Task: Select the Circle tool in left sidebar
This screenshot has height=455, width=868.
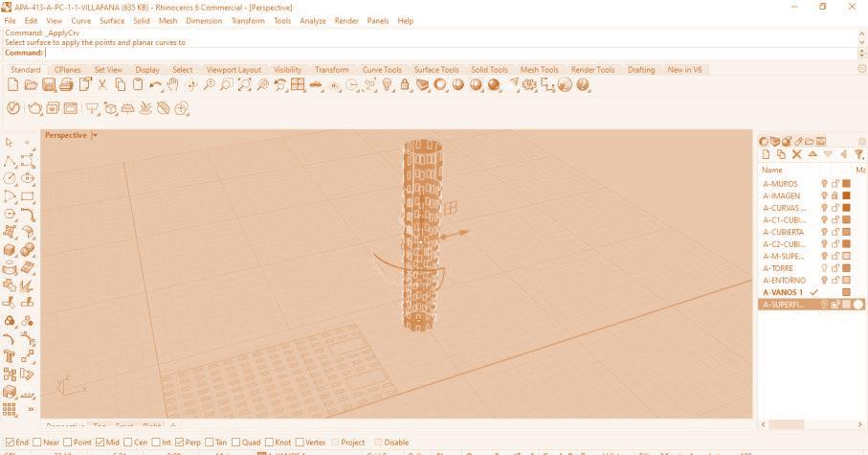Action: click(10, 178)
